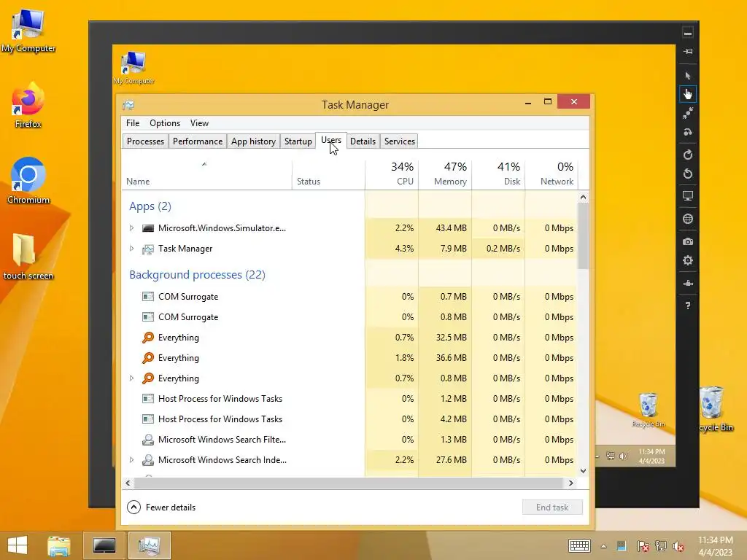Open My Computer icon on outer desktop
Viewport: 747px width, 560px height.
point(28,30)
